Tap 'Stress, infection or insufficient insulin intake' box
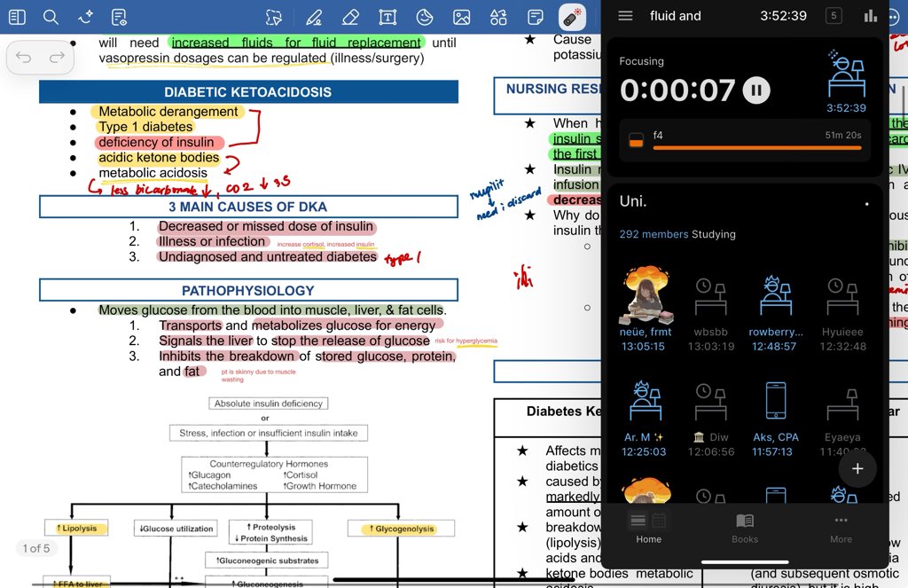908x588 pixels. point(268,433)
